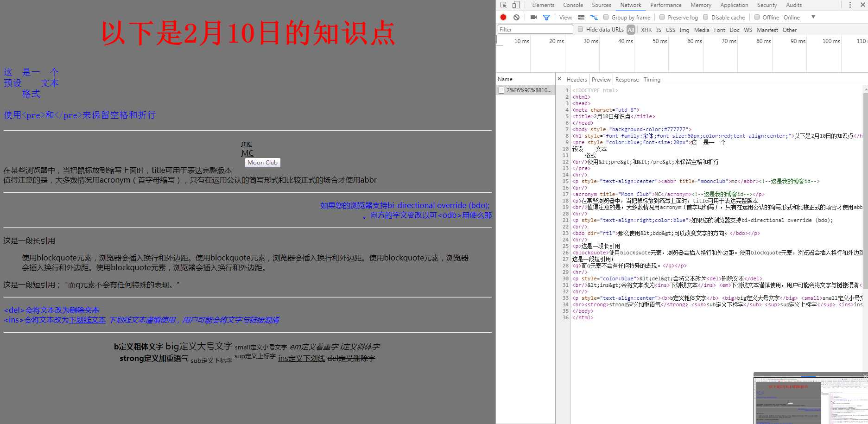This screenshot has height=424, width=868.
Task: Toggle the filter funnel icon
Action: tap(546, 18)
